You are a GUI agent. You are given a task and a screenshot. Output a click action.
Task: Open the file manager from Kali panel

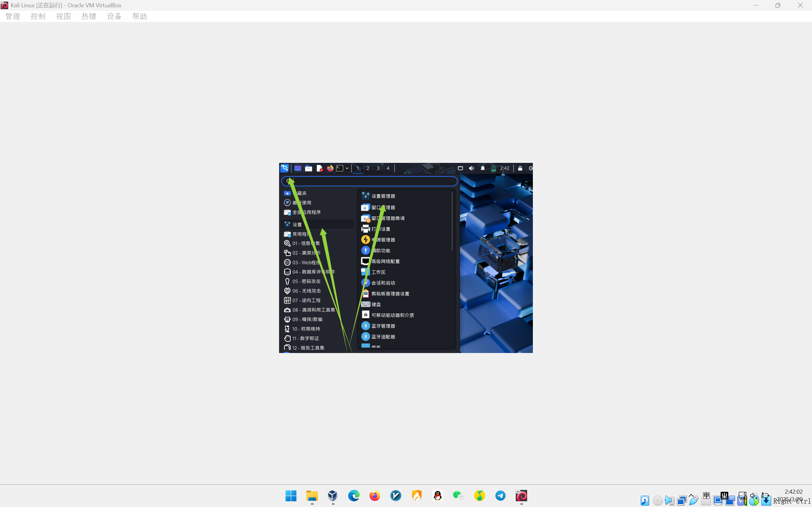[308, 168]
